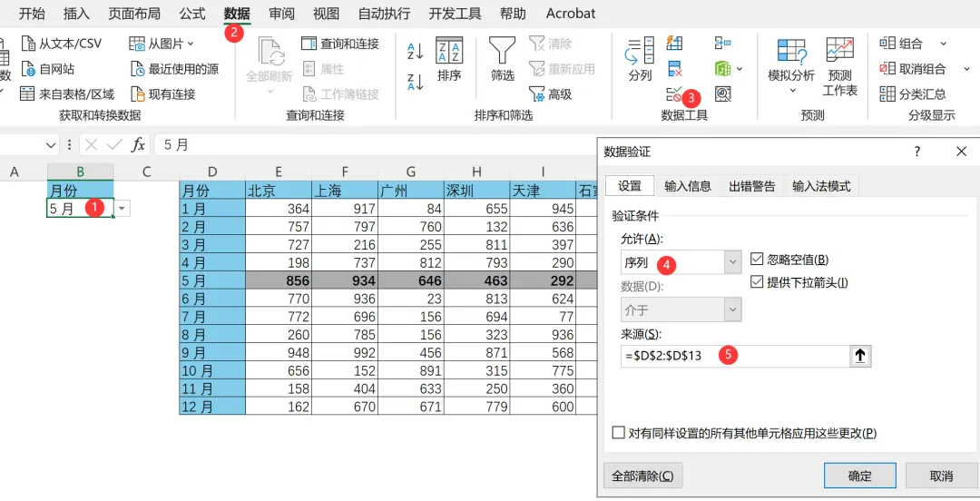Click the Flash Fill lightning icon
Screen dimensions: 980x501
click(x=675, y=43)
